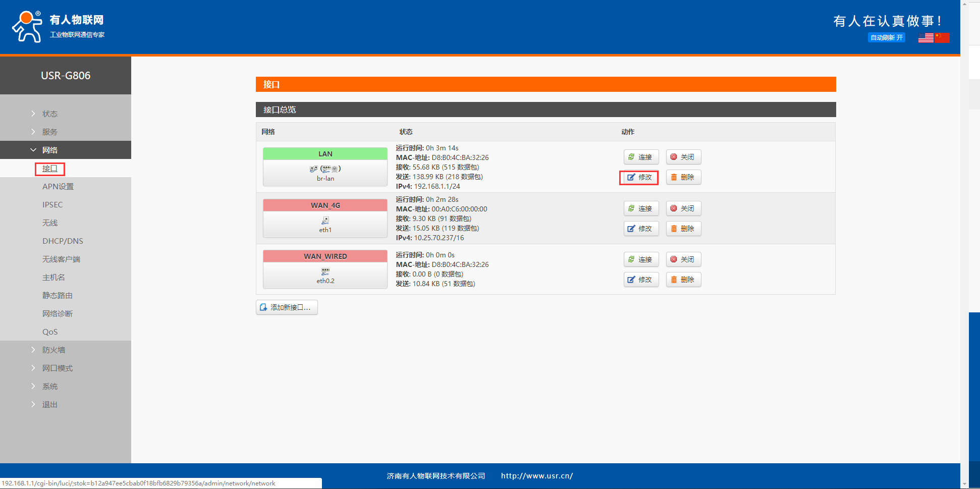The image size is (980, 489).
Task: Click the br-lan bridge interface icon
Action: pos(325,169)
